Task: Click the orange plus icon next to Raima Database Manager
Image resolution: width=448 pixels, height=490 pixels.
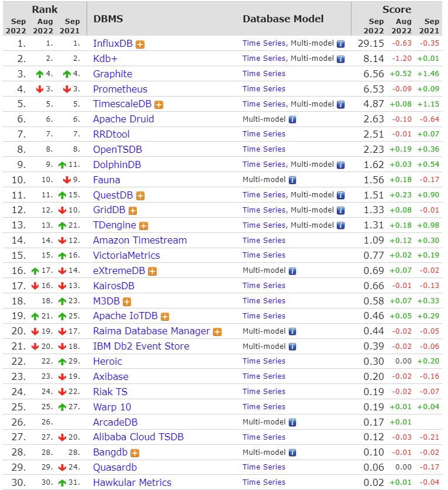Action: pos(218,332)
